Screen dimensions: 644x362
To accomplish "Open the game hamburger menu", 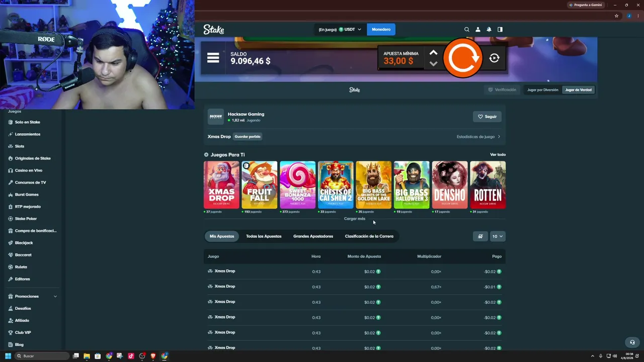I will (213, 58).
